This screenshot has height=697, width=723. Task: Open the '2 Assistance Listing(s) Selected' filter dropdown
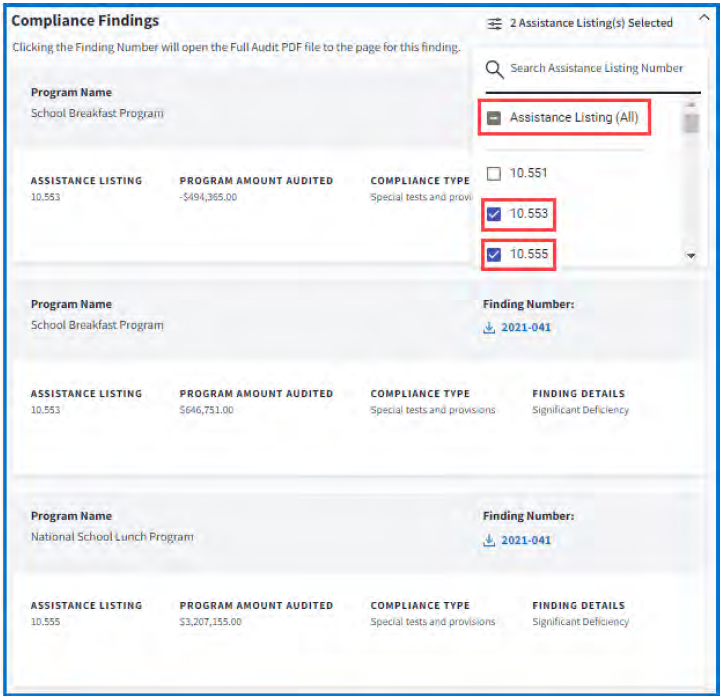590,23
